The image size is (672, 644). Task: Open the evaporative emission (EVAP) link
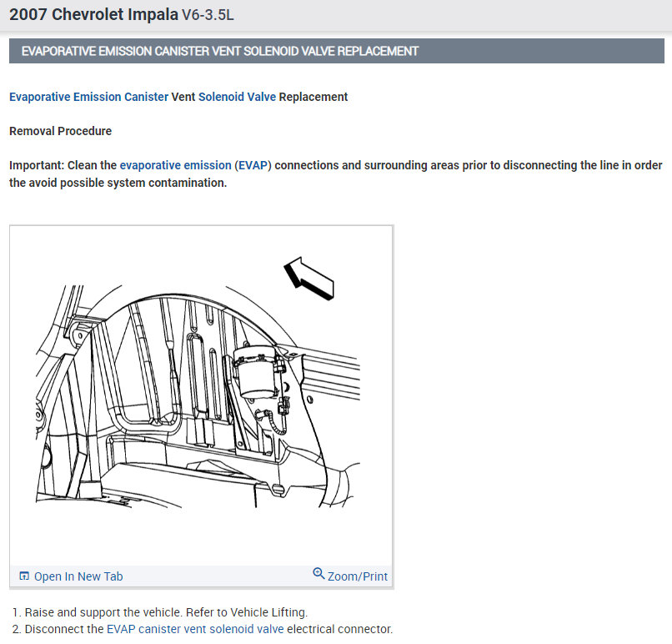pos(195,165)
